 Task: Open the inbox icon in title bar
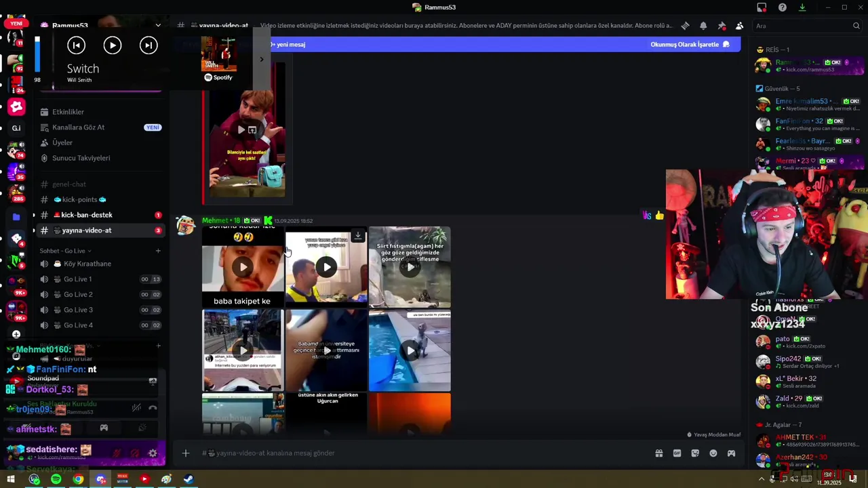pyautogui.click(x=762, y=7)
